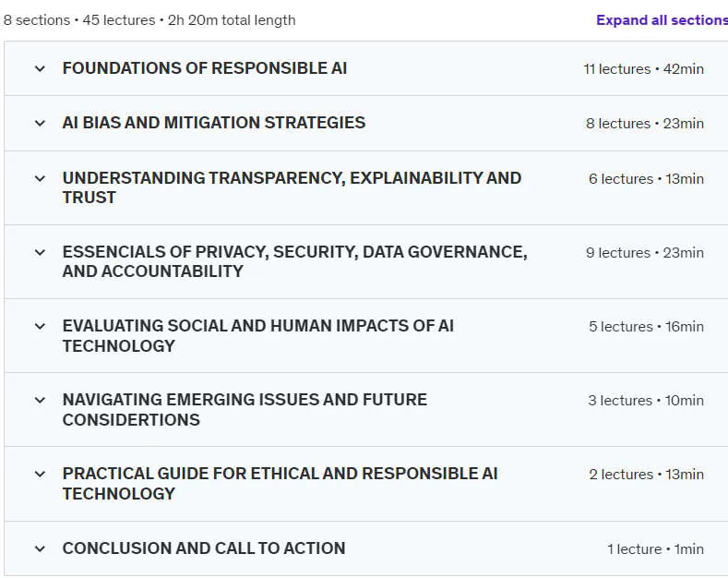Click the 11 lectures • 42min label
The width and height of the screenshot is (728, 578).
[x=643, y=68]
